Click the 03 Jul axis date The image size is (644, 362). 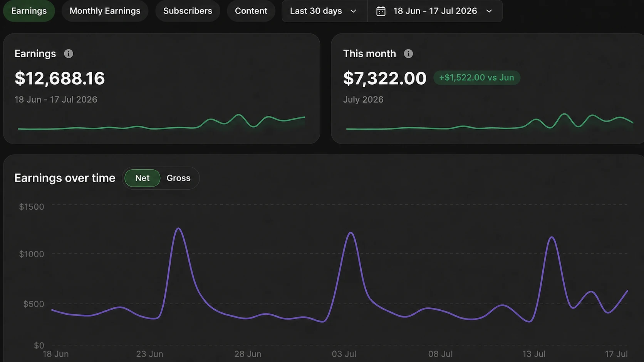(344, 354)
